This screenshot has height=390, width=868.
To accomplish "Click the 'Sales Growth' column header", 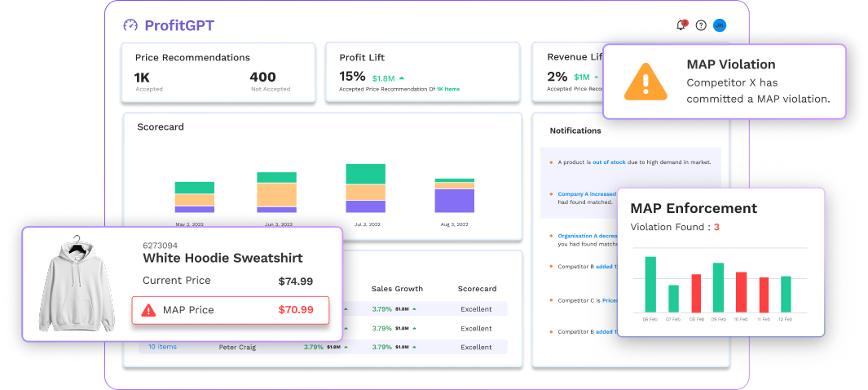I will point(397,289).
